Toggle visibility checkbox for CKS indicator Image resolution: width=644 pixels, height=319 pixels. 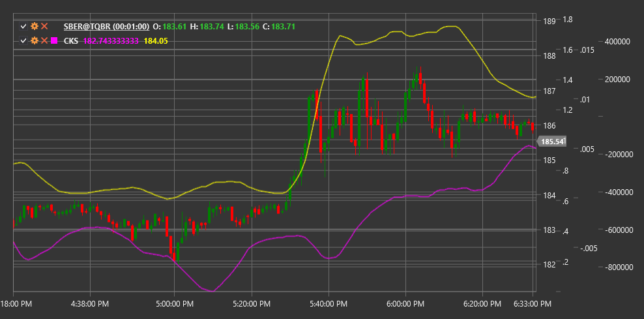(23, 40)
